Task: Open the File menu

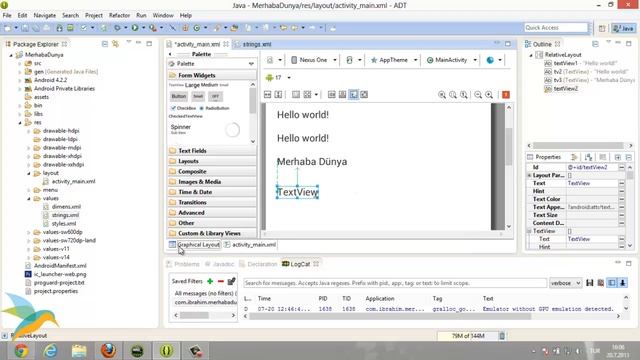Action: click(x=7, y=15)
